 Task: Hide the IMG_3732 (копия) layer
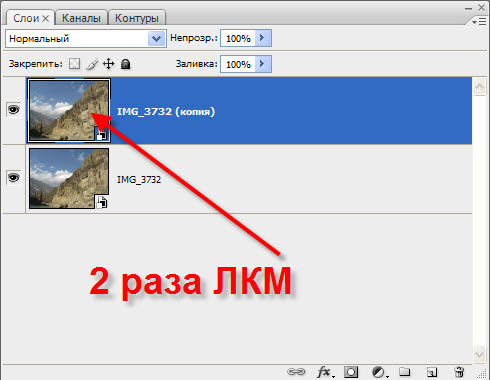pyautogui.click(x=14, y=109)
